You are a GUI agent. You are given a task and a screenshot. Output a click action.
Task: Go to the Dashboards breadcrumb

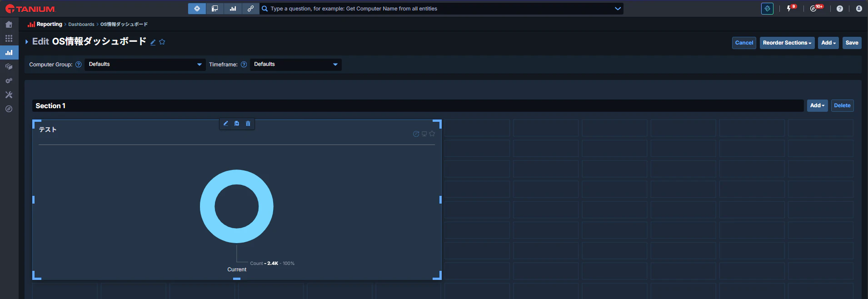tap(81, 25)
